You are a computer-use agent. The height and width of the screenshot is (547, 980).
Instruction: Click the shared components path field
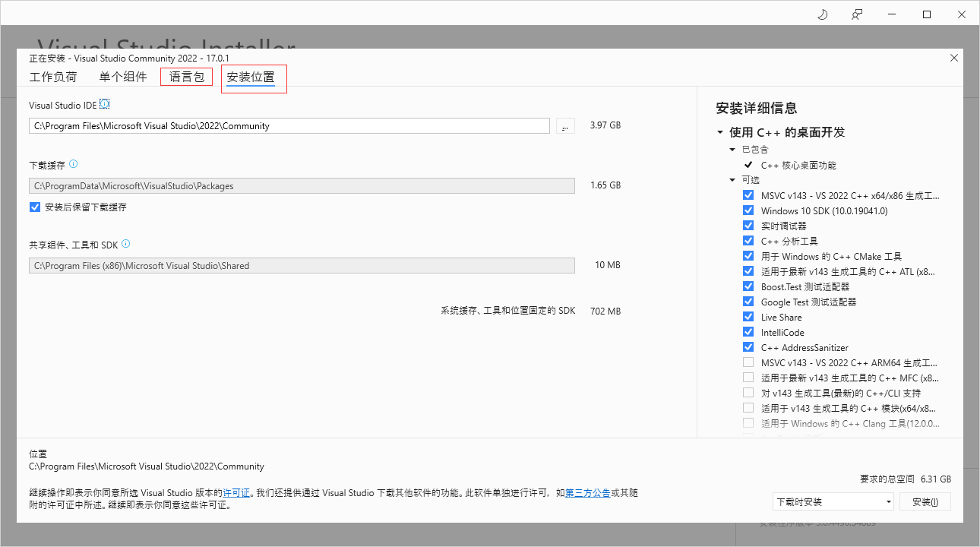click(302, 266)
